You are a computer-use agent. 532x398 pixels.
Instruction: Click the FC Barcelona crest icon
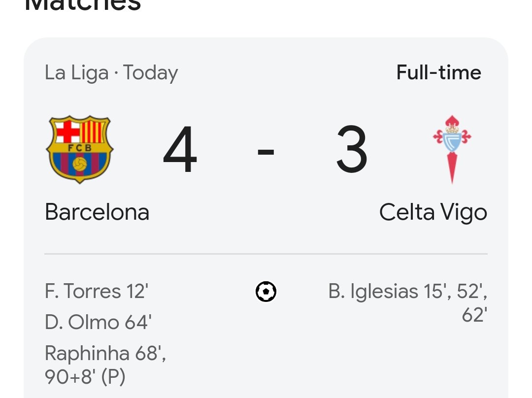tap(80, 149)
